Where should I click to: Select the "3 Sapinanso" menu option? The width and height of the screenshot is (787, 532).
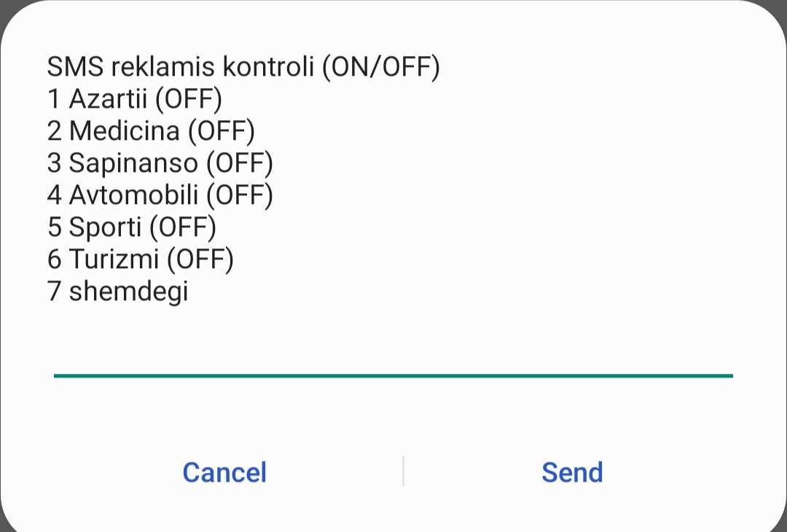[x=122, y=163]
